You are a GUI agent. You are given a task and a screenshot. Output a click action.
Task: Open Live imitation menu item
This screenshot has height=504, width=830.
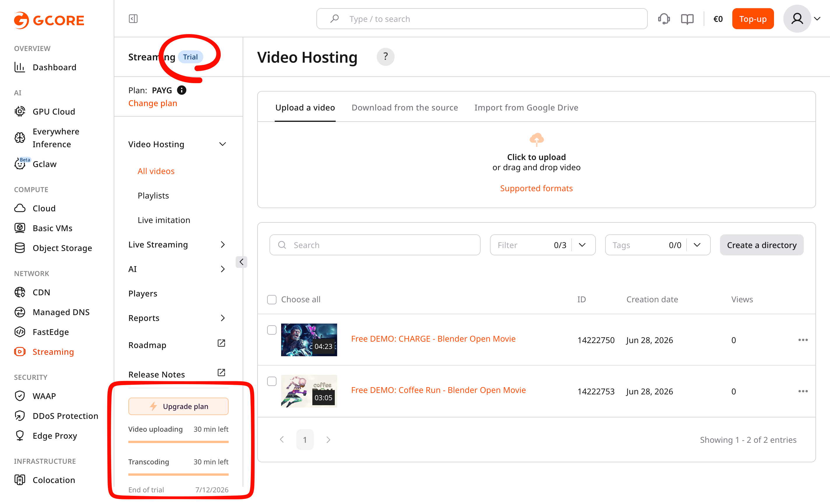click(x=164, y=220)
